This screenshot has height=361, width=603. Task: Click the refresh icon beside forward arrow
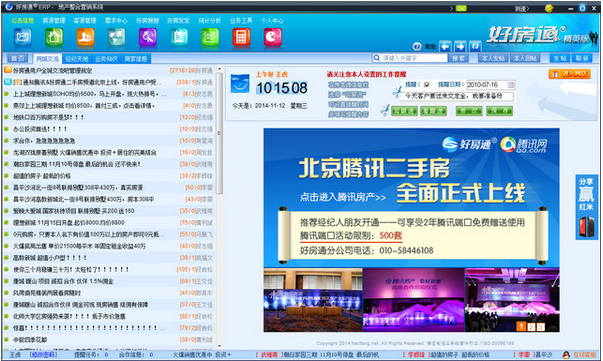click(475, 47)
